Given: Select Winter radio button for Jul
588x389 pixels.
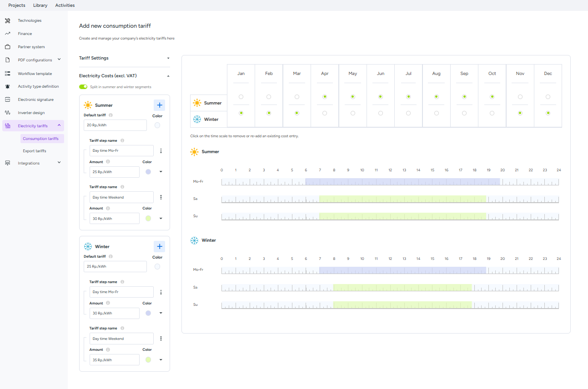Looking at the screenshot, I should coord(408,113).
